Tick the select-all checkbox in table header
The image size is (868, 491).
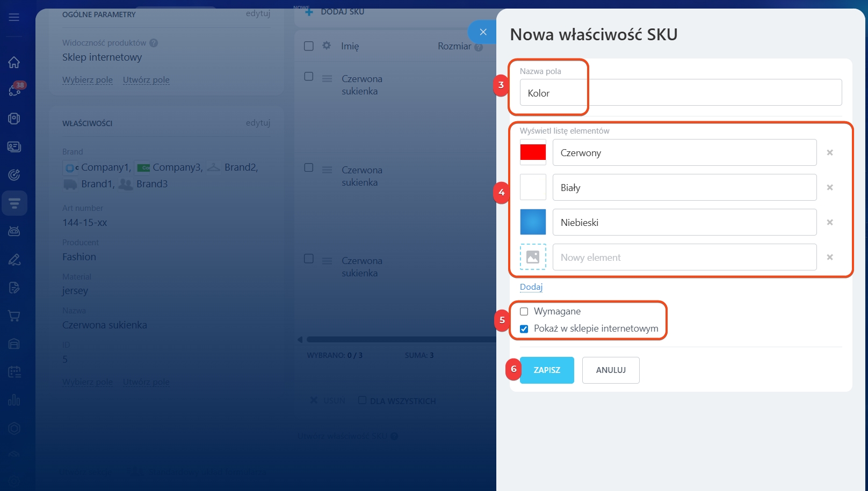(309, 46)
